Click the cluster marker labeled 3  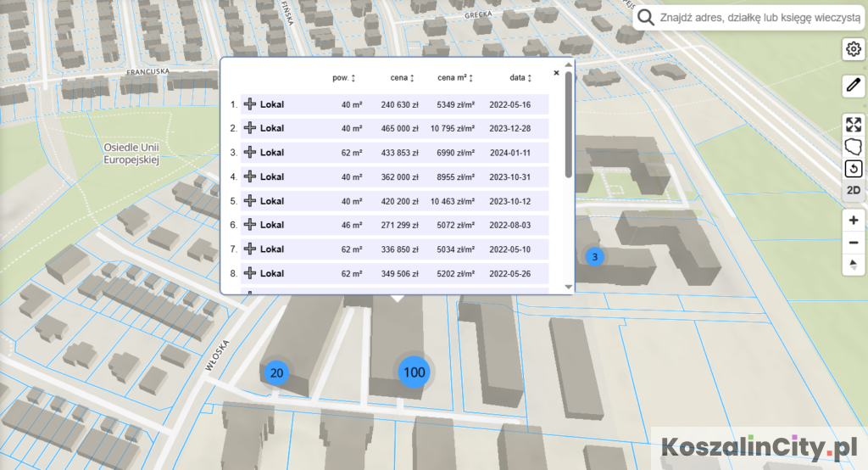pos(595,256)
